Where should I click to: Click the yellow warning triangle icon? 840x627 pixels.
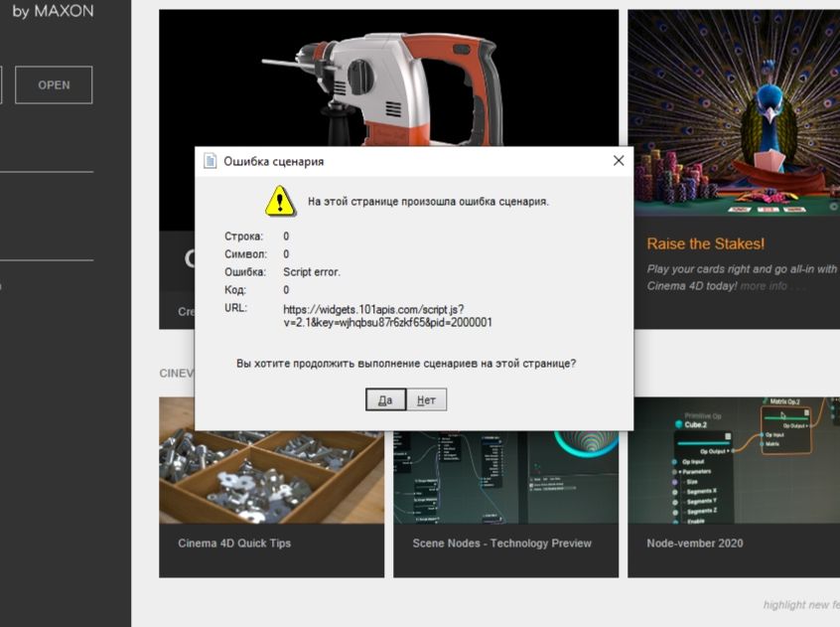click(280, 202)
